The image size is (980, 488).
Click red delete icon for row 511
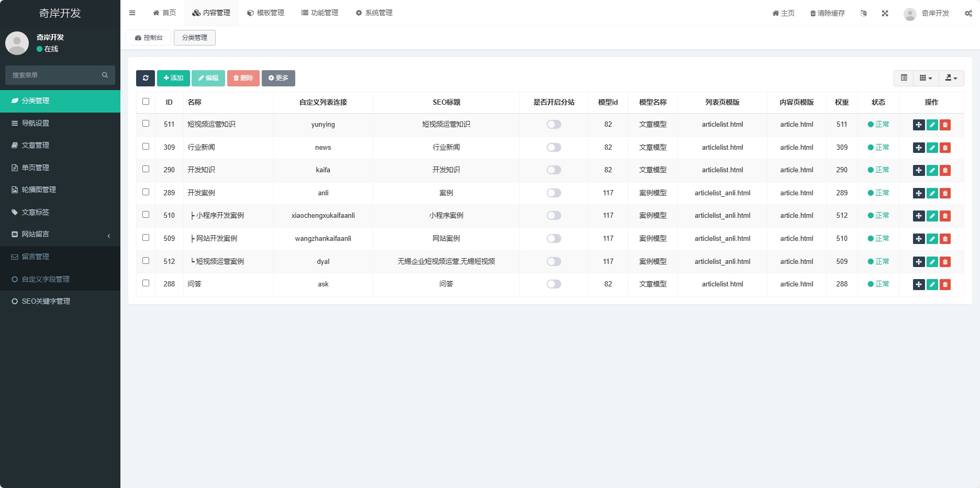pyautogui.click(x=945, y=125)
